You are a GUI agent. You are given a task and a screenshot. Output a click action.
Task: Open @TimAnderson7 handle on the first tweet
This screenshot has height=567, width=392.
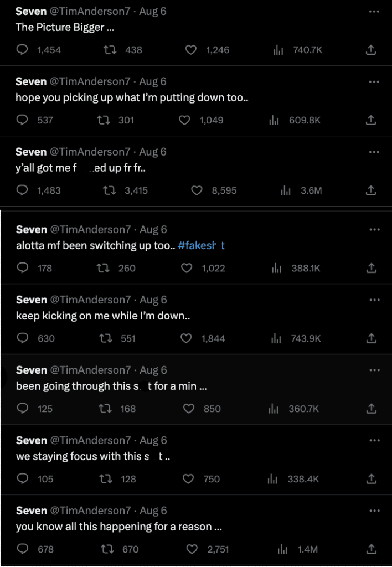[90, 11]
